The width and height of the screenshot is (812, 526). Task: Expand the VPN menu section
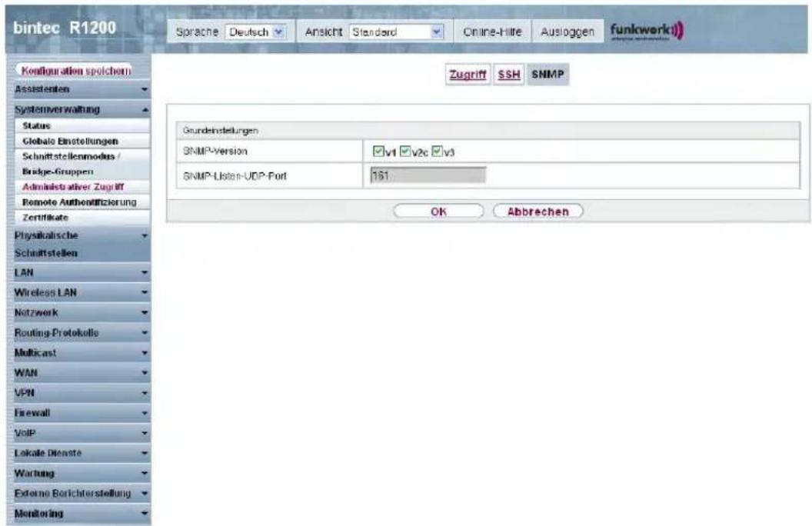click(82, 393)
